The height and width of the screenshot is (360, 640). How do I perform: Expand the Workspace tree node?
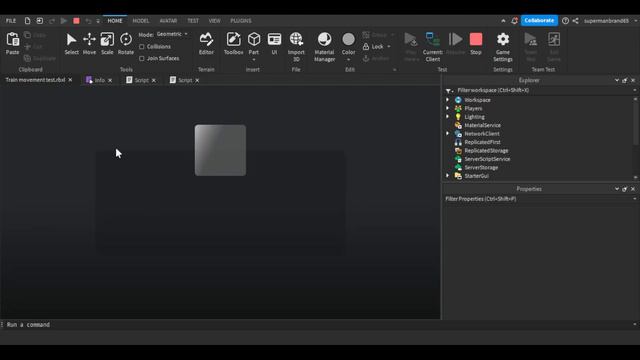(x=447, y=100)
